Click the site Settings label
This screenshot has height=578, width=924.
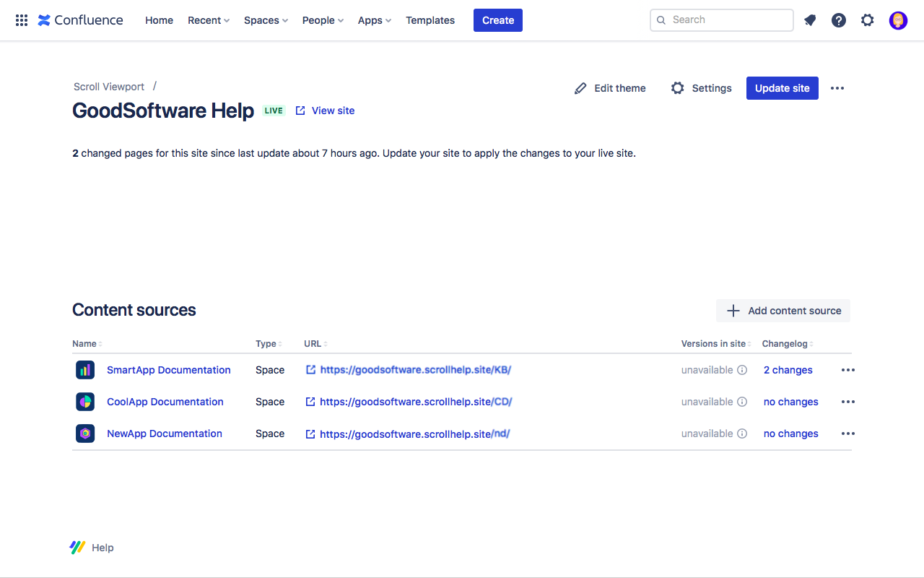pyautogui.click(x=712, y=88)
